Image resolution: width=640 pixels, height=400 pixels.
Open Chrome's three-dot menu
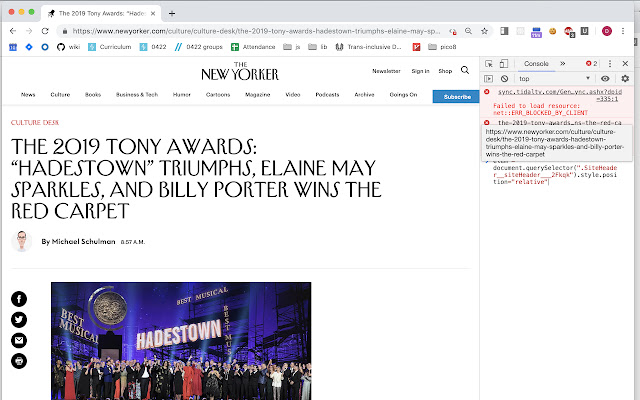click(x=623, y=31)
